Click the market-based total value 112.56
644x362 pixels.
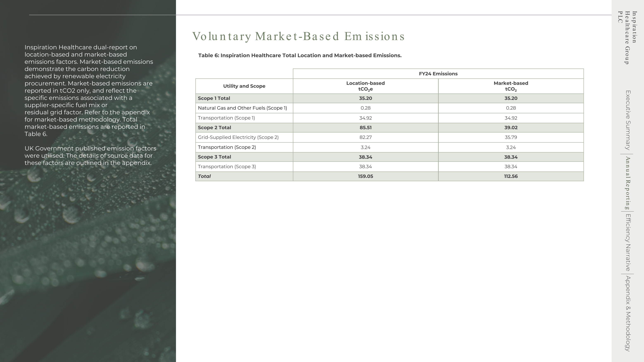point(511,176)
